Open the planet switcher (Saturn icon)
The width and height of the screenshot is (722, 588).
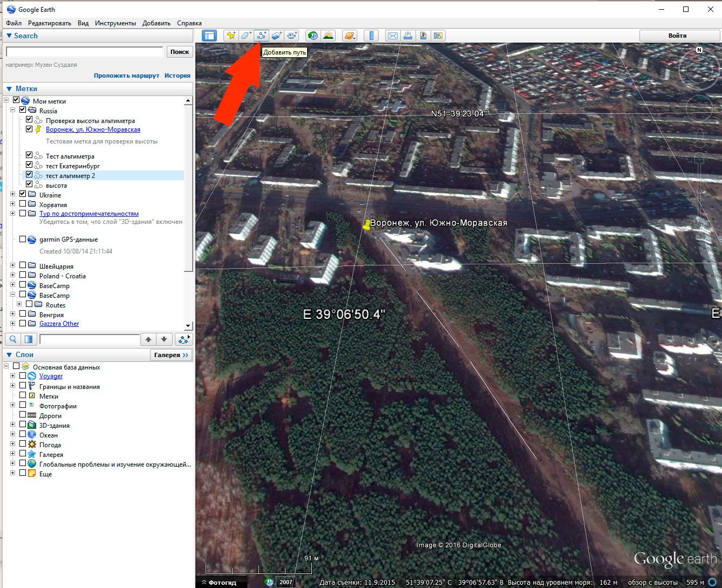tap(350, 36)
